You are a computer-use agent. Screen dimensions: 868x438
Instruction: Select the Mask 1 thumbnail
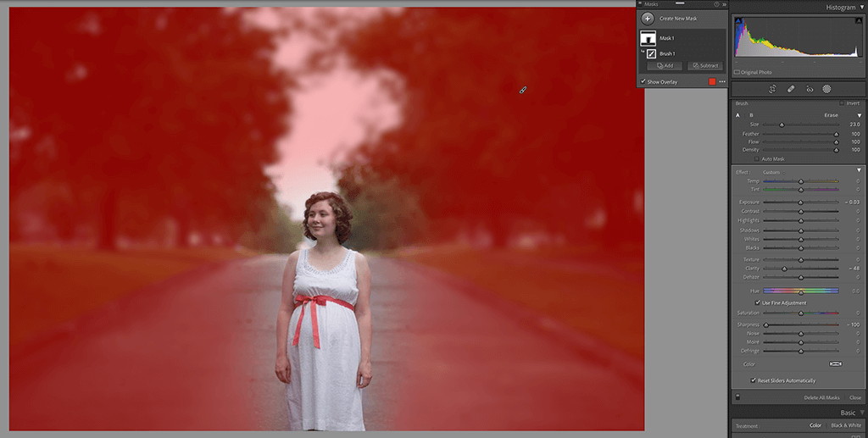point(648,38)
